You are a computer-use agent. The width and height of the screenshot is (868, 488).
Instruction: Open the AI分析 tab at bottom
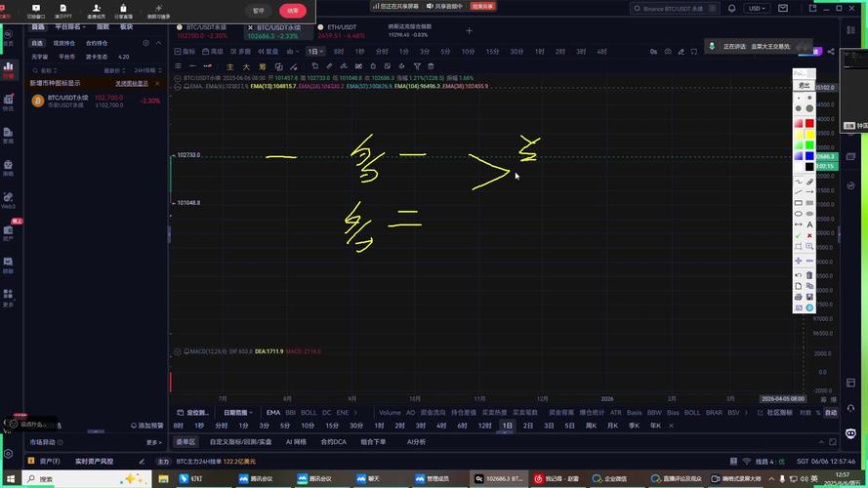click(416, 442)
